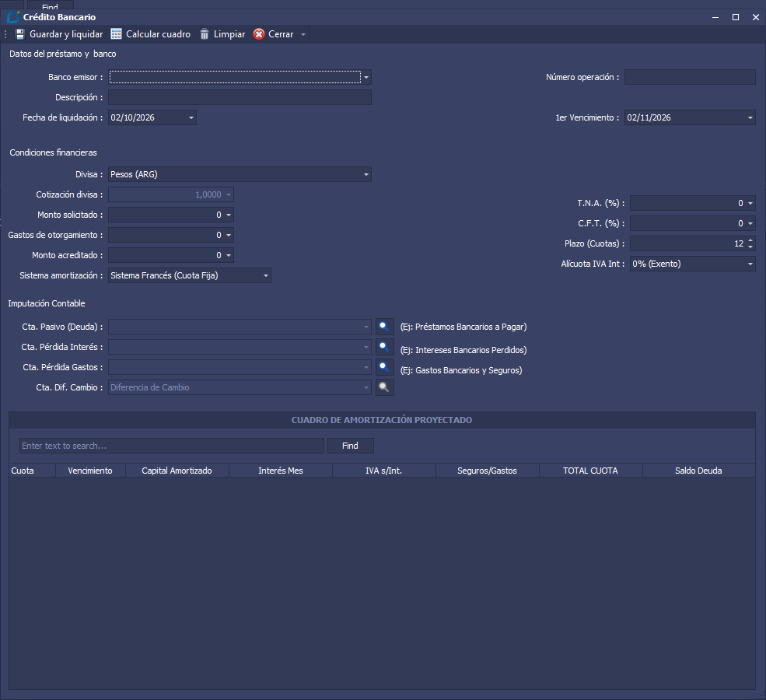Minimize the Crédito Bancario window
This screenshot has height=700, width=766.
point(715,17)
